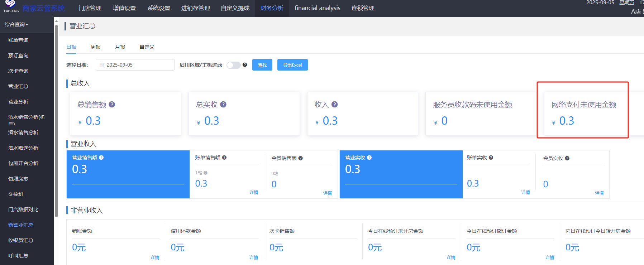Viewport: 644px width, 265px height.
Task: Open the 增值设置 menu
Action: [x=124, y=8]
